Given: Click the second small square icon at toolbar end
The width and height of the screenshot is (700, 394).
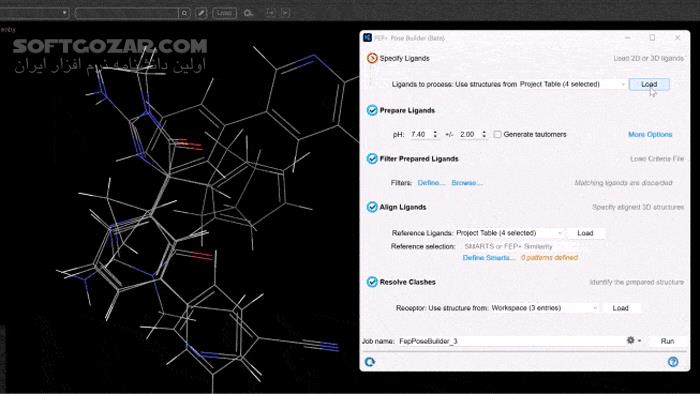Looking at the screenshot, I should point(285,13).
